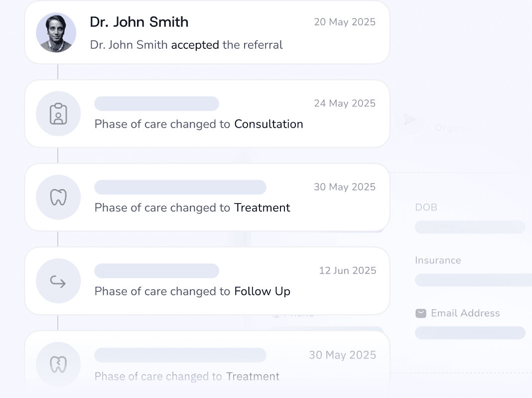Click the cracked tooth icon in the faded bottom card
The width and height of the screenshot is (532, 398).
58,365
